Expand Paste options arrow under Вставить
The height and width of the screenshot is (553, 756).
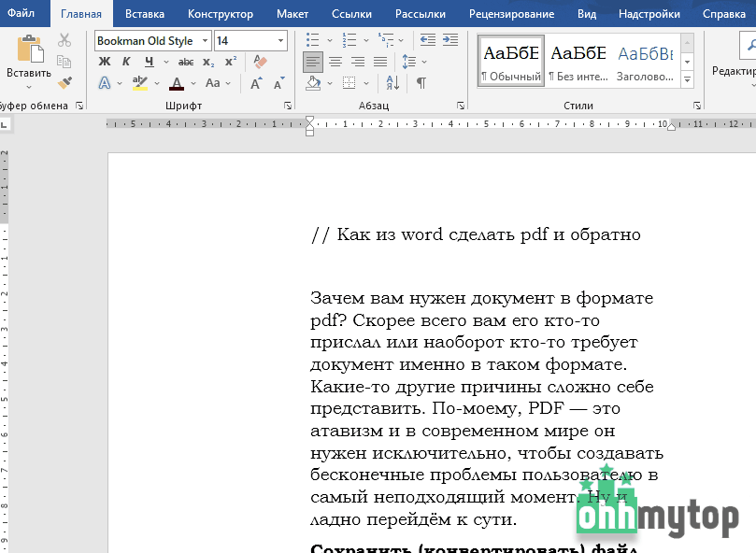pyautogui.click(x=29, y=87)
